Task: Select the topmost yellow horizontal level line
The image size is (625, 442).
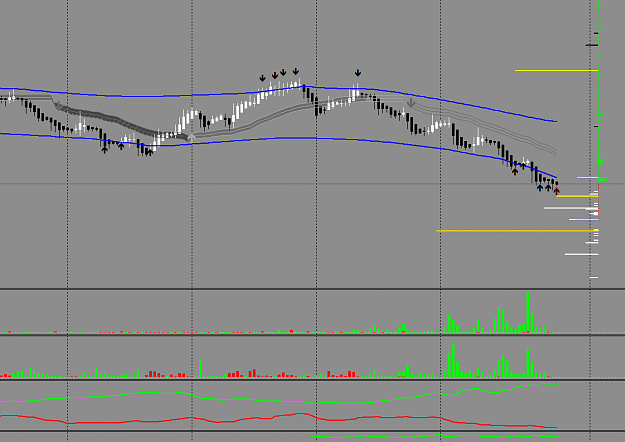Action: coord(556,71)
